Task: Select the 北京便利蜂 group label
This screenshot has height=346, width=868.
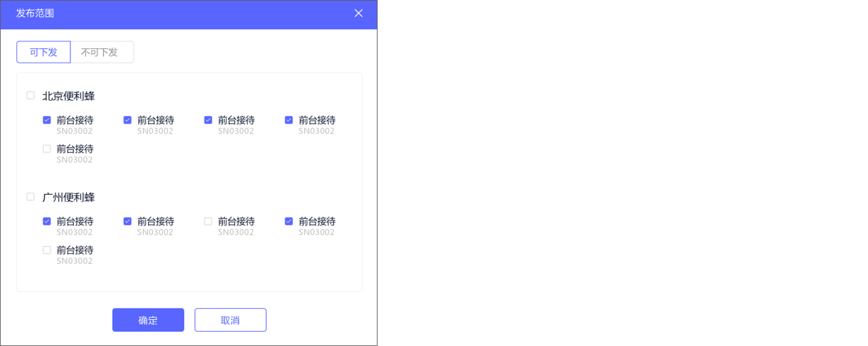Action: click(x=69, y=96)
